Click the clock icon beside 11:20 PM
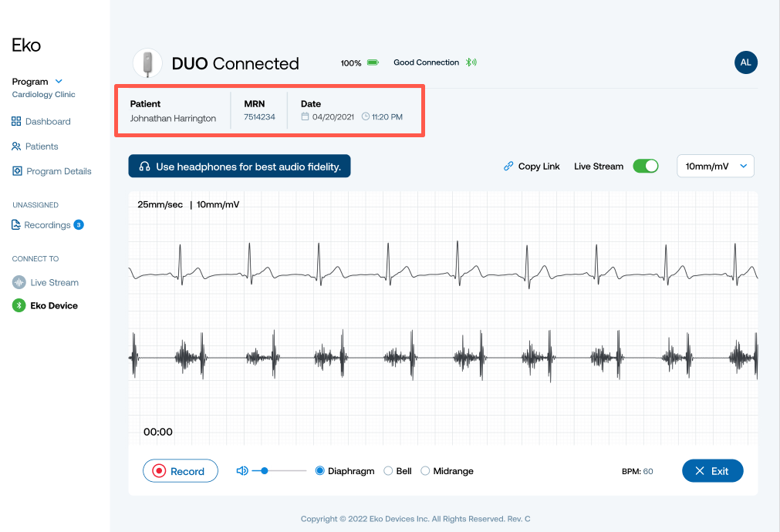780x532 pixels. click(365, 117)
